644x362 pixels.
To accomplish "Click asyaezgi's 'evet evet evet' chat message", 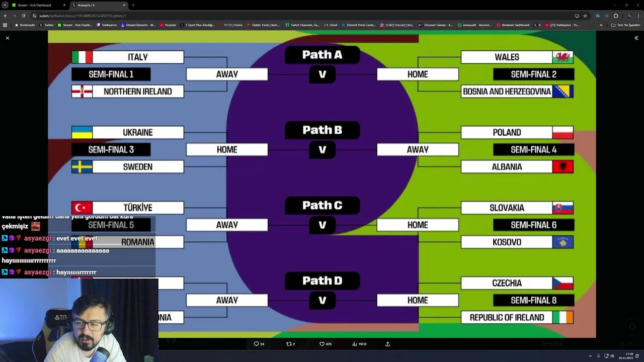I will [x=77, y=238].
